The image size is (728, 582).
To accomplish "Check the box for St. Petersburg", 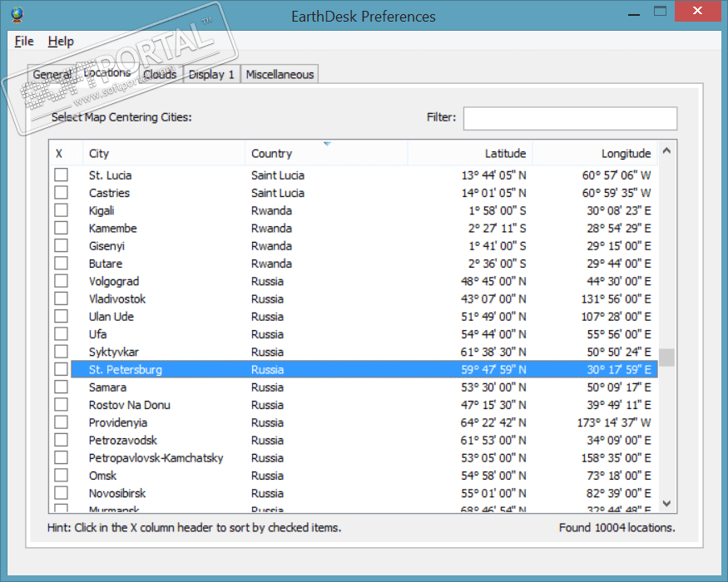I will click(61, 369).
